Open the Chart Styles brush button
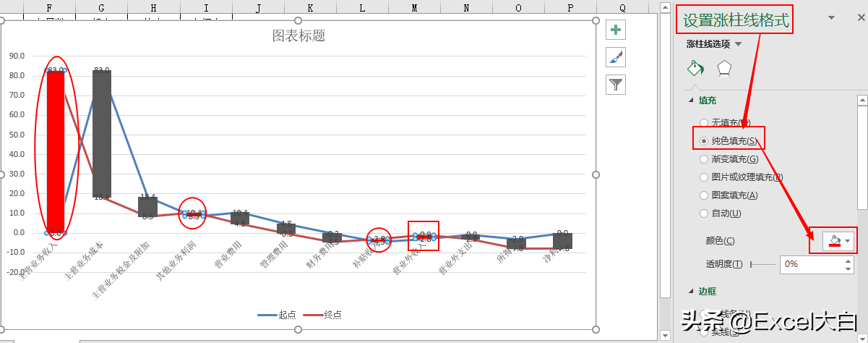 [x=616, y=57]
